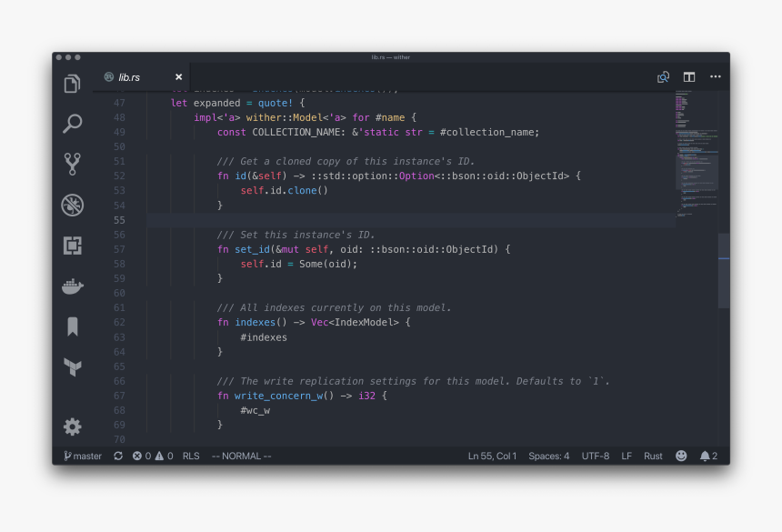Screen dimensions: 782x532
Task: Open the Source Control view
Action: point(73,164)
